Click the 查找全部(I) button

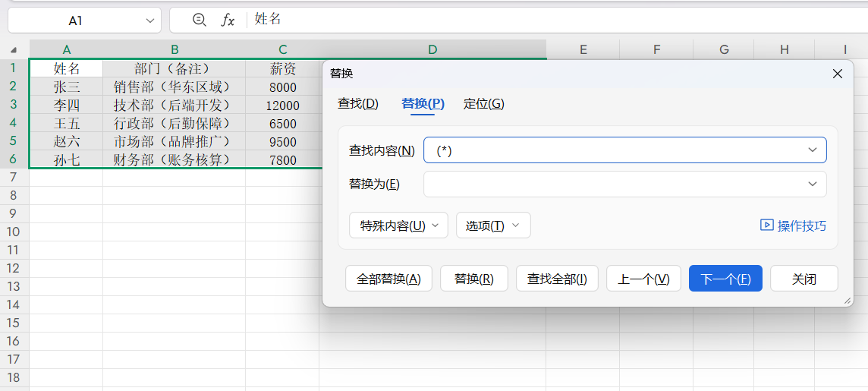[557, 279]
